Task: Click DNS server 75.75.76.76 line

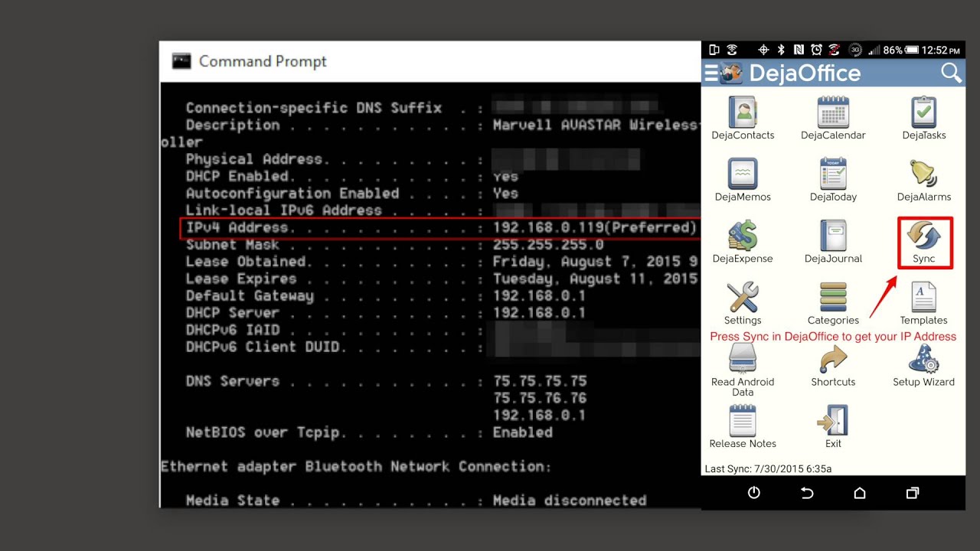Action: click(540, 398)
